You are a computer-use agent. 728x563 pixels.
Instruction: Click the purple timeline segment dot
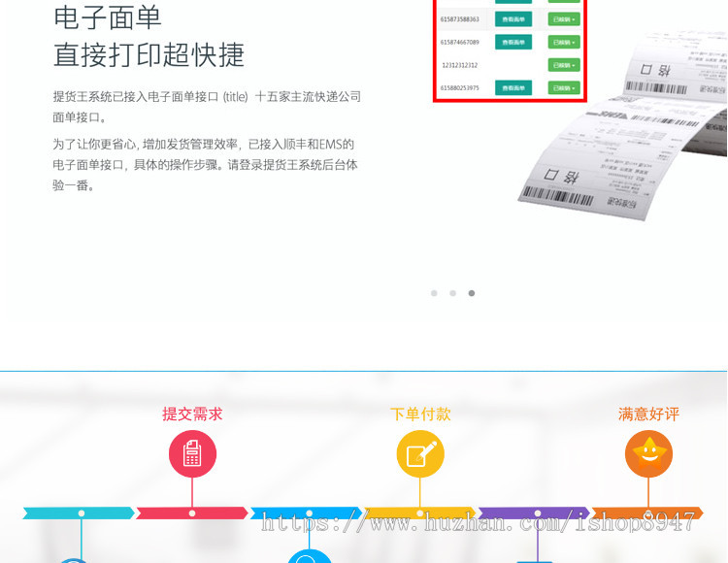pos(537,513)
